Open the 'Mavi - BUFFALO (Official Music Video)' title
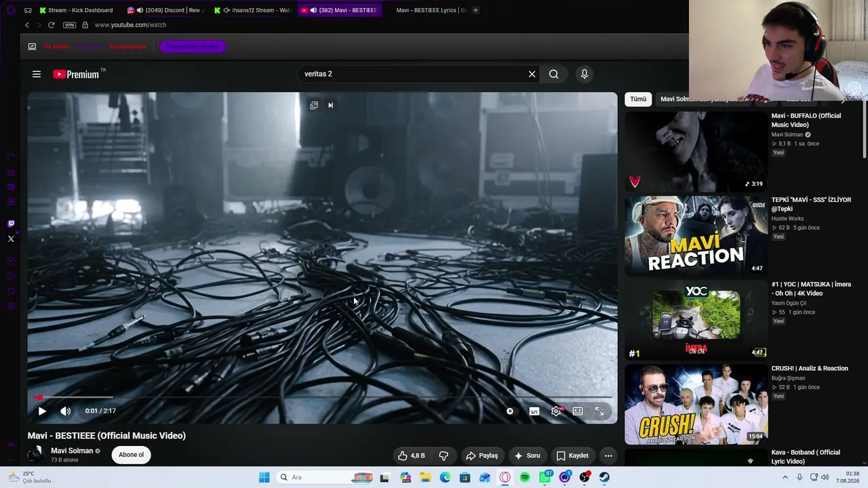 pyautogui.click(x=806, y=120)
